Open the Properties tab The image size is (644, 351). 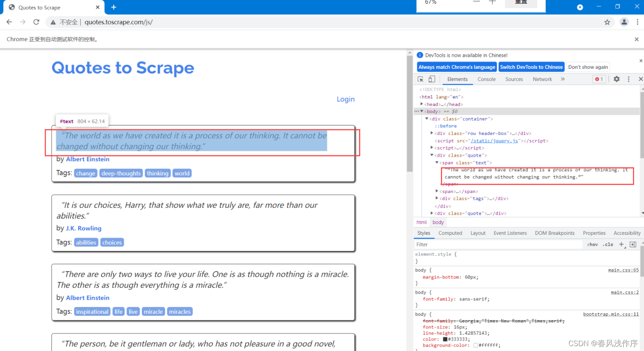594,233
